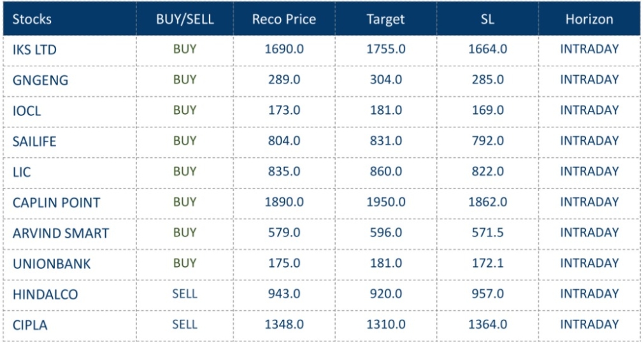This screenshot has width=644, height=344.
Task: Open the IKS LTD stock row
Action: [x=34, y=50]
